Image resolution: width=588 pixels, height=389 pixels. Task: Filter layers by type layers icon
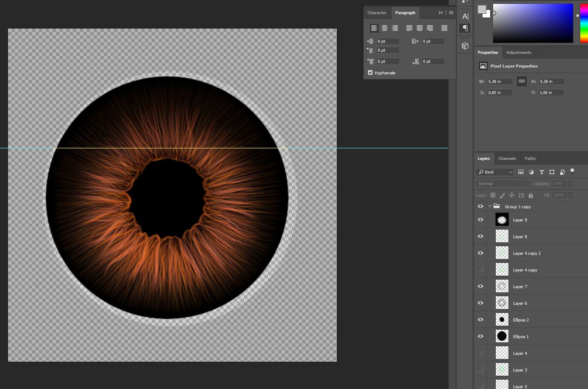click(x=541, y=172)
